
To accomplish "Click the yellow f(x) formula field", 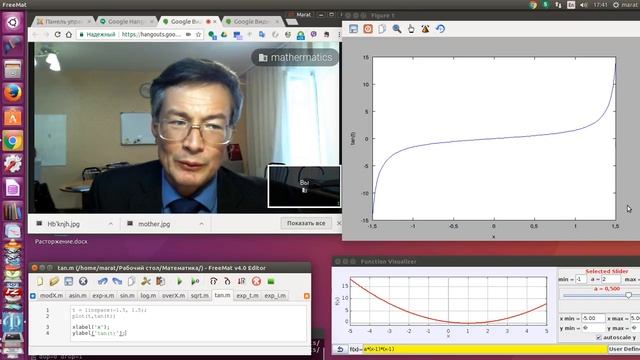I will pyautogui.click(x=484, y=349).
